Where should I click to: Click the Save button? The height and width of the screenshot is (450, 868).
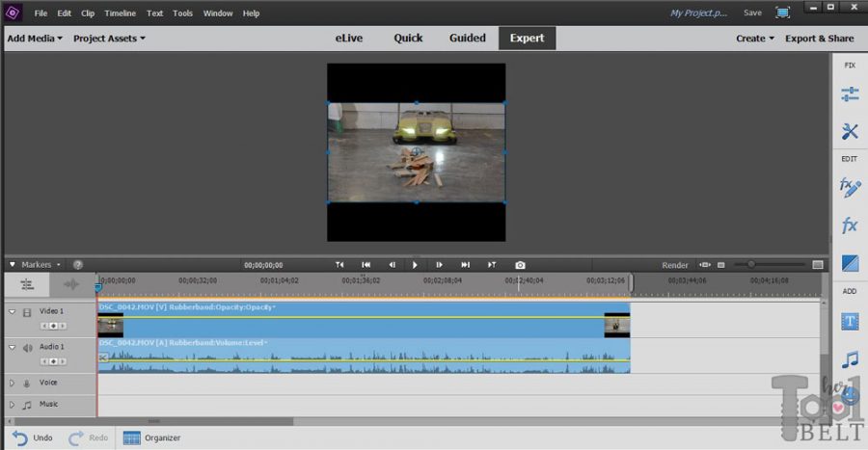[x=752, y=13]
